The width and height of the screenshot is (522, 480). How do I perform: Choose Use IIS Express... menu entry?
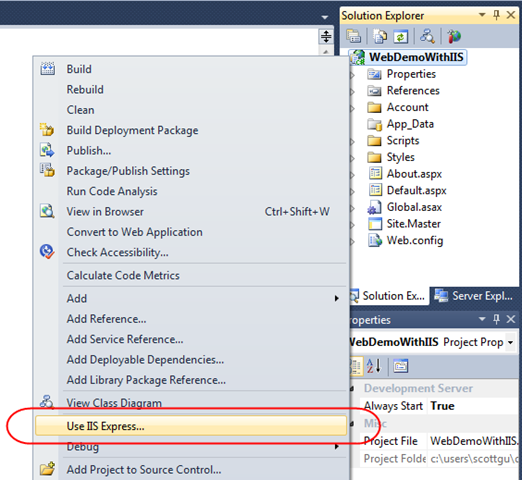[191, 426]
